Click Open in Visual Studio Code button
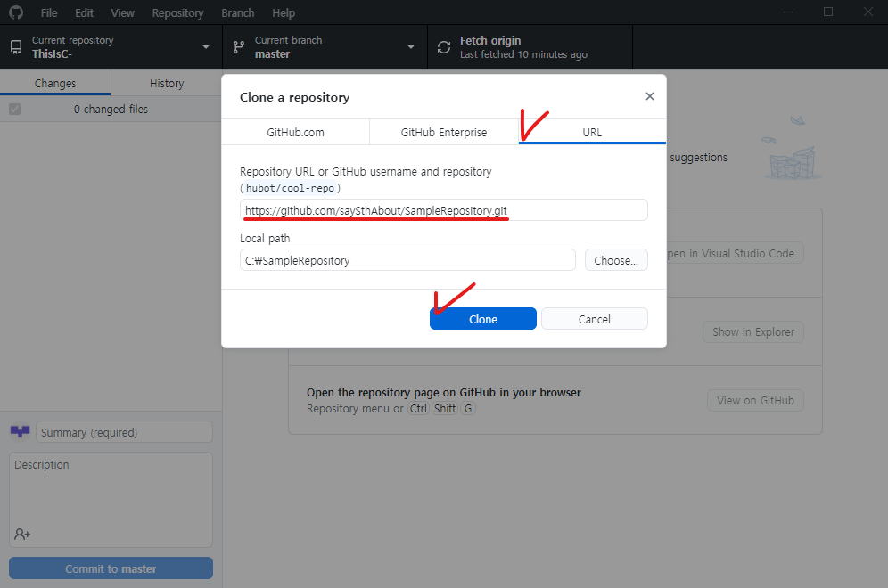Image resolution: width=888 pixels, height=588 pixels. click(735, 253)
